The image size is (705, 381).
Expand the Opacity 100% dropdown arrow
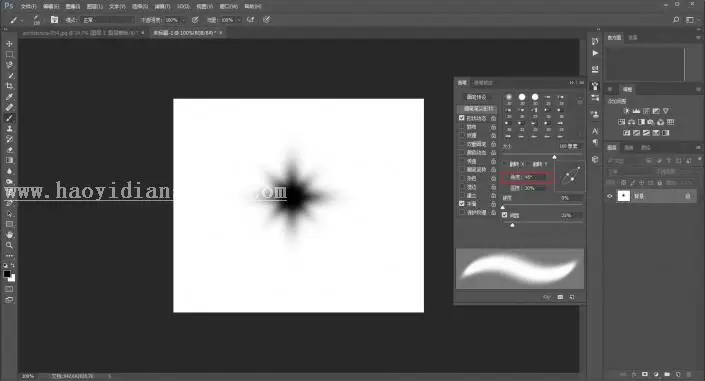(x=183, y=20)
